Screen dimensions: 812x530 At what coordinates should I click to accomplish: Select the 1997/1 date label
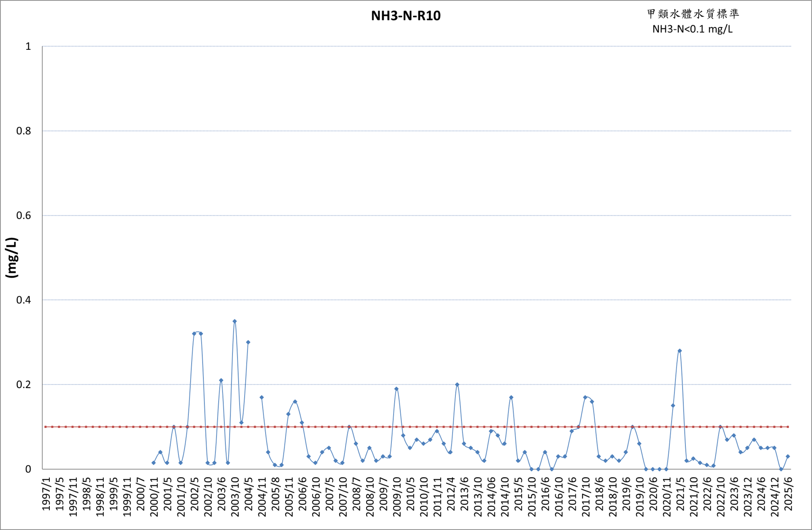tap(46, 494)
